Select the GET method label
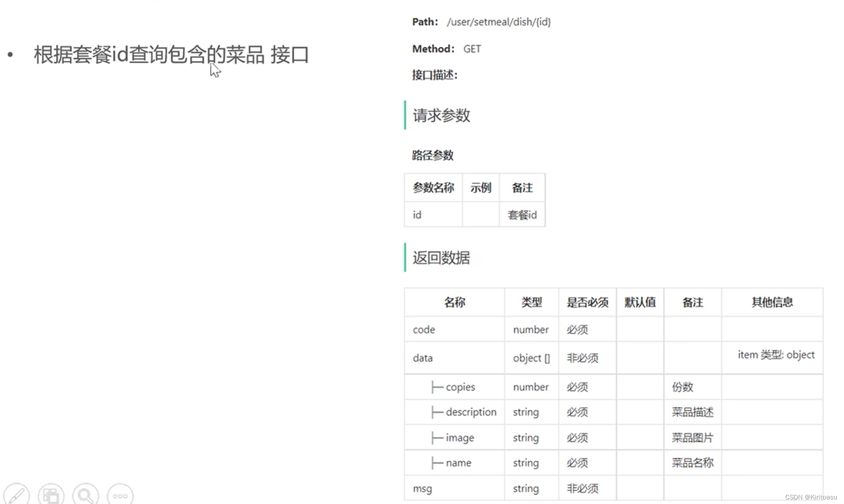Screen dimensions: 844x504 coord(472,49)
